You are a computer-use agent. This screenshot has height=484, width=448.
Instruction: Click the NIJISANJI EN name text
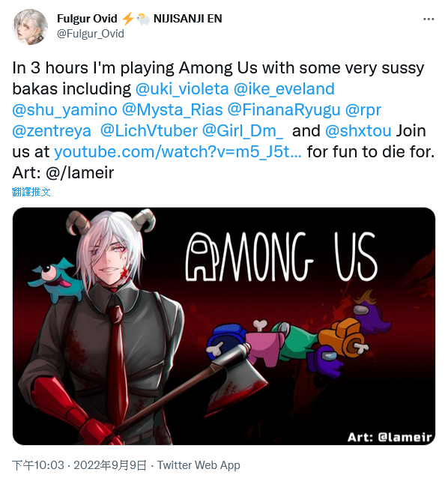[188, 19]
